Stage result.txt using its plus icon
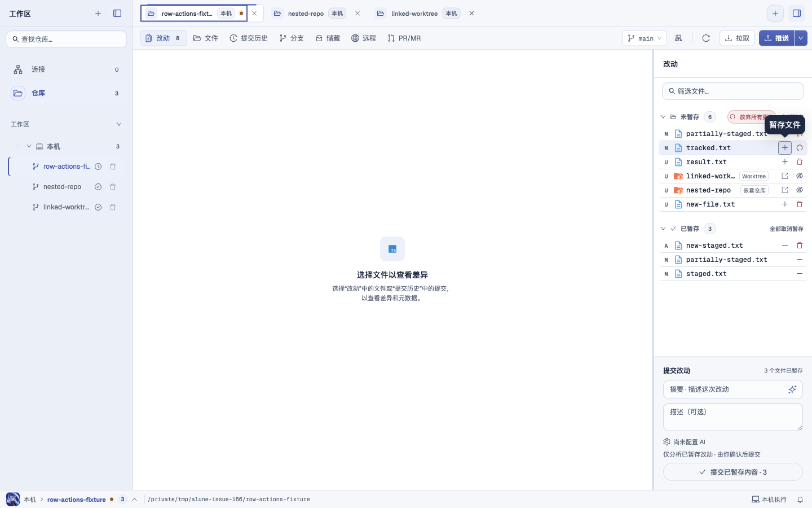This screenshot has width=812, height=508. click(x=785, y=162)
